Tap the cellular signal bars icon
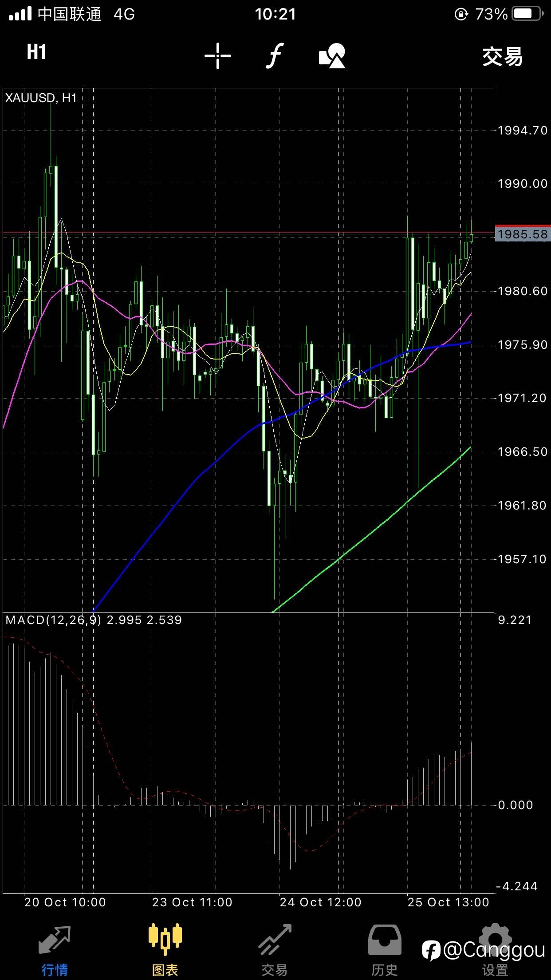 (x=20, y=14)
